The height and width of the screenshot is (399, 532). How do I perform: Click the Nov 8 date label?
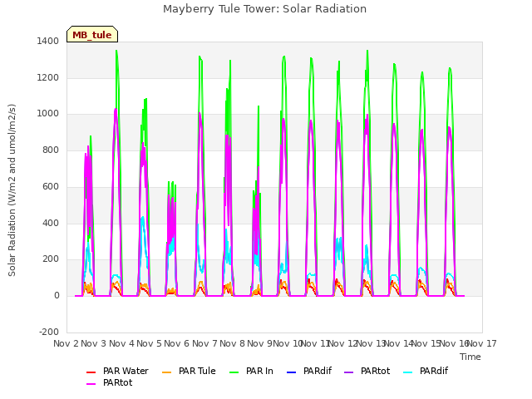[233, 343]
